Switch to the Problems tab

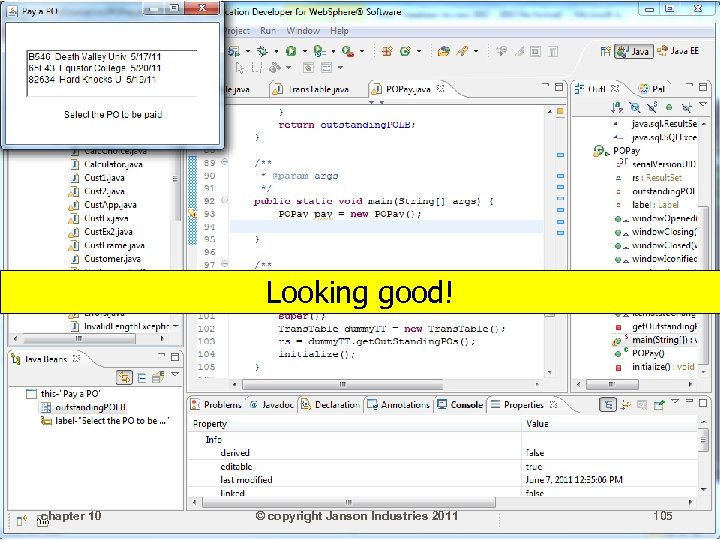point(216,405)
